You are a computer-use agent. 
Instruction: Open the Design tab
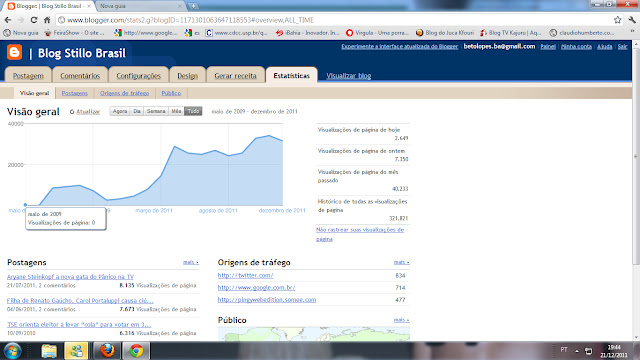(x=187, y=76)
